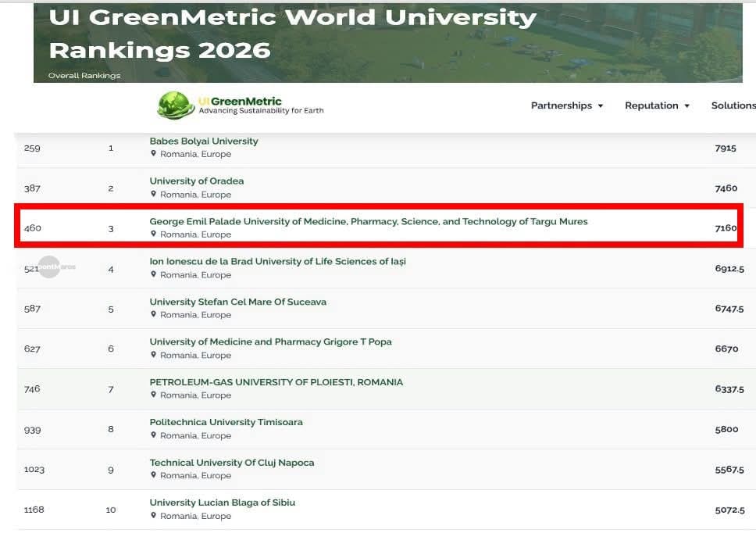Select the score 7460

[726, 188]
